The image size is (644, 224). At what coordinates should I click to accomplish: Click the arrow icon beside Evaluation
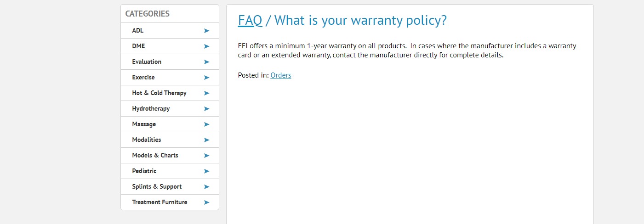click(x=206, y=62)
